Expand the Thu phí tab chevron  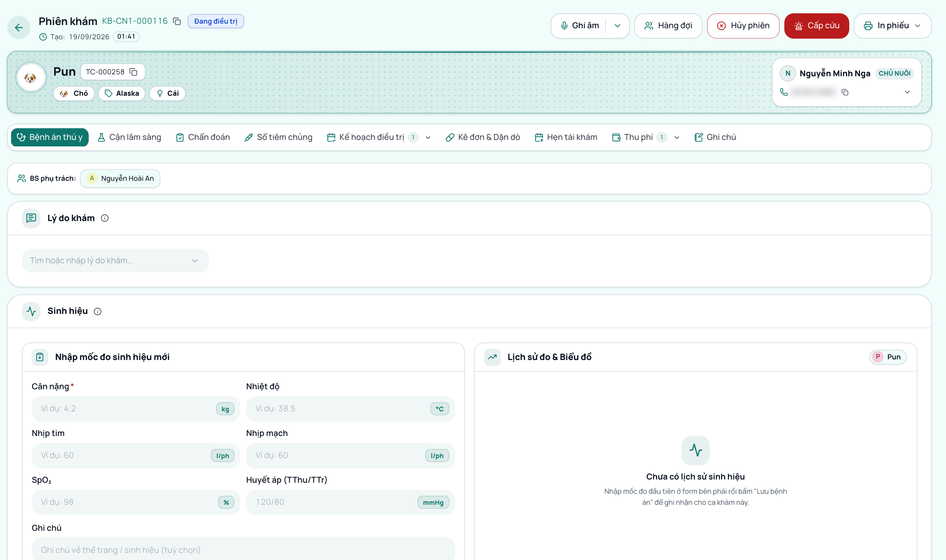pyautogui.click(x=677, y=137)
